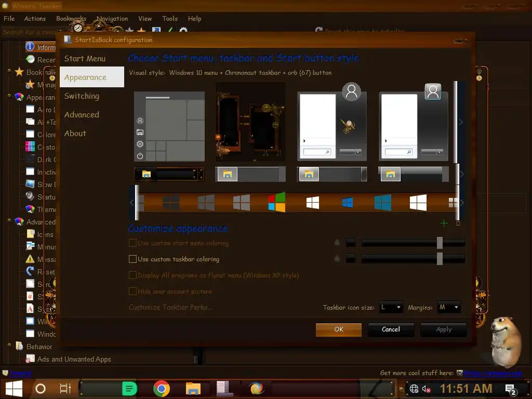Open the Actions menu
This screenshot has height=399, width=532.
pyautogui.click(x=35, y=19)
